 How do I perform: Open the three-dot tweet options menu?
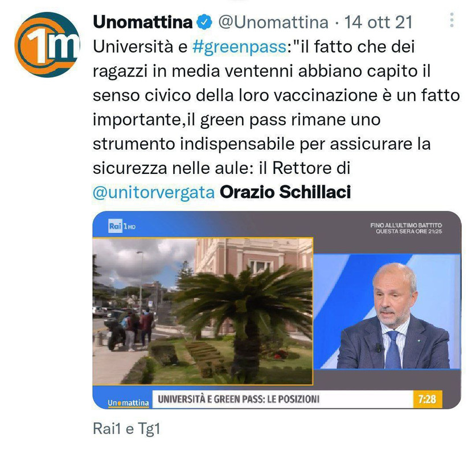point(452,20)
